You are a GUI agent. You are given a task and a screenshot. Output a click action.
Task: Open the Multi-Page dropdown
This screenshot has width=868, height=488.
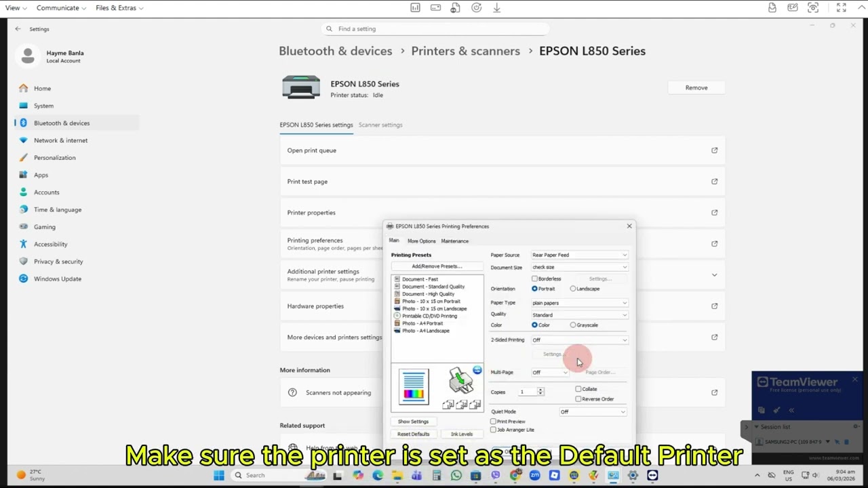[x=550, y=372]
